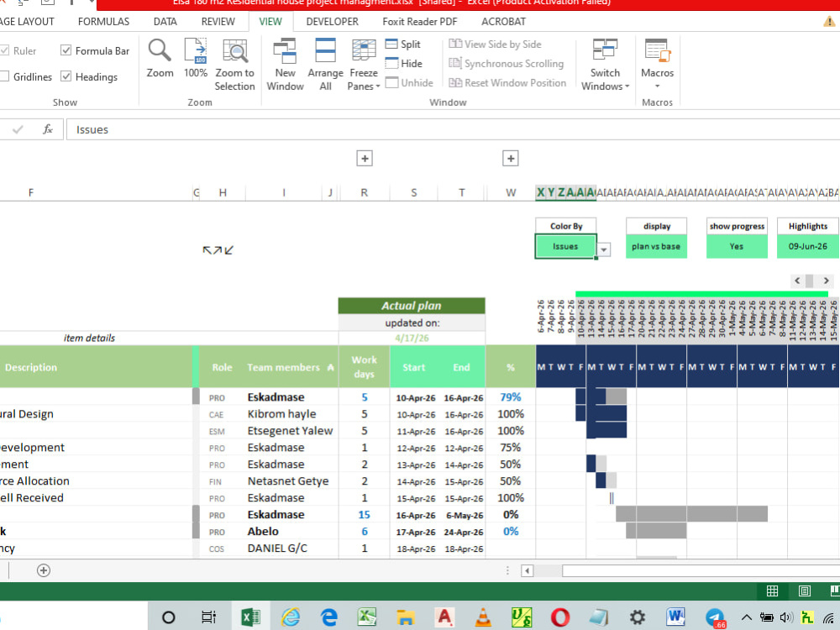
Task: Click the timeline scroll right arrow
Action: click(x=827, y=281)
